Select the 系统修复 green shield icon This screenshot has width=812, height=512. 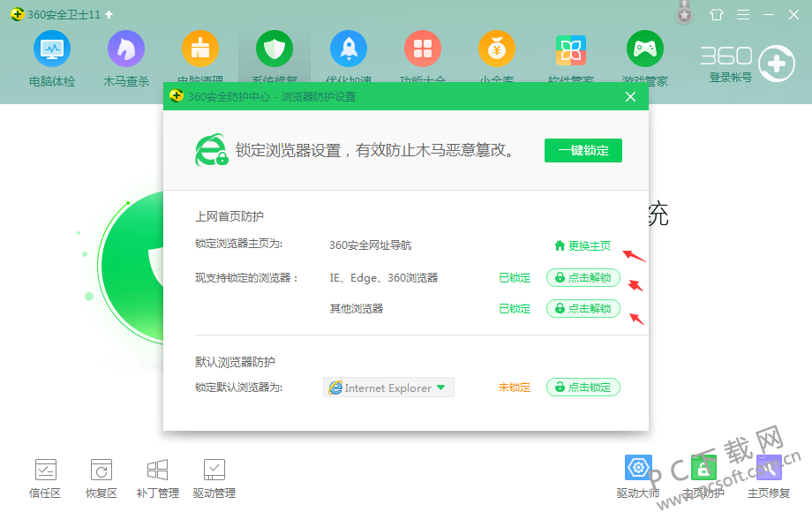(x=274, y=49)
